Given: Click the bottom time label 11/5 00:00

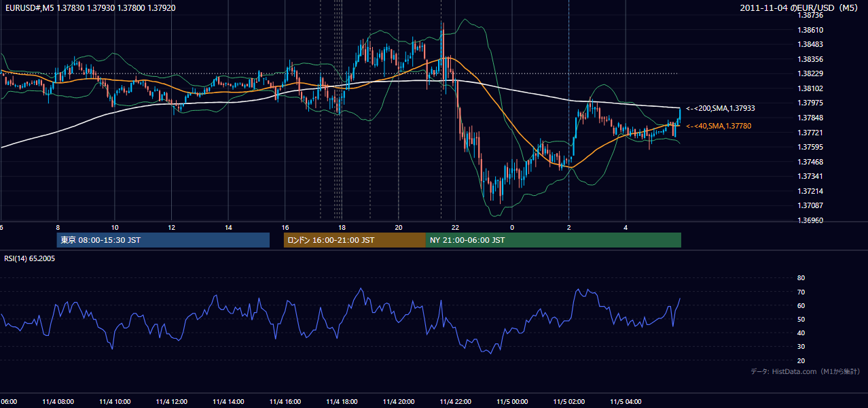Looking at the screenshot, I should (x=512, y=401).
